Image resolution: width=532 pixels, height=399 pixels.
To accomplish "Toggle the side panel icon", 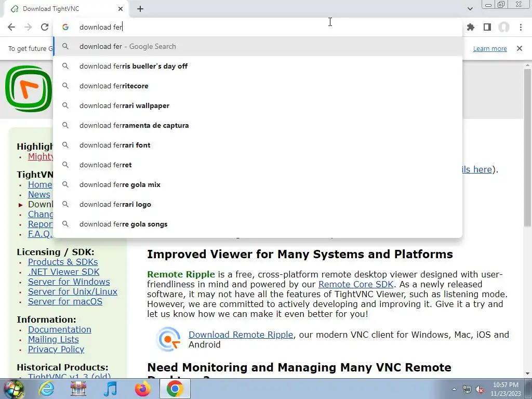I will point(487,27).
